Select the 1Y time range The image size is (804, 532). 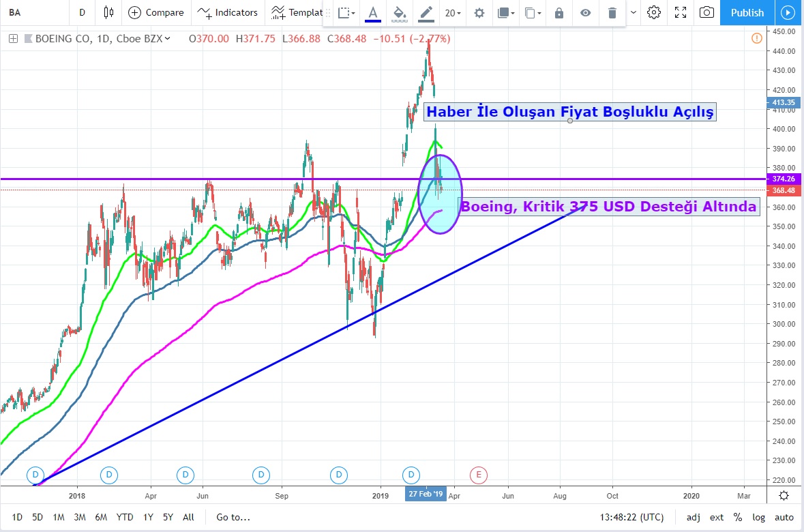pyautogui.click(x=148, y=517)
